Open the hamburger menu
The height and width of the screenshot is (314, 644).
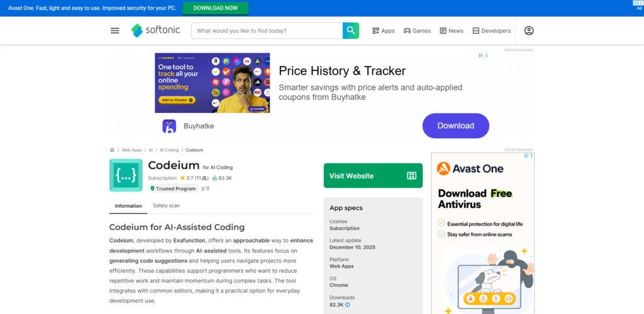[x=115, y=31]
